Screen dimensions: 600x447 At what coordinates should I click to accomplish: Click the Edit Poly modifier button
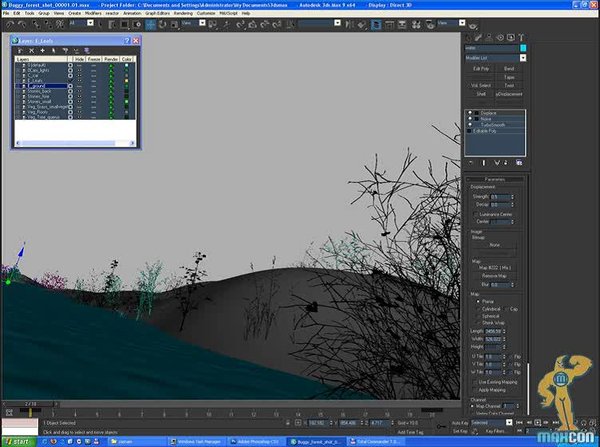481,69
